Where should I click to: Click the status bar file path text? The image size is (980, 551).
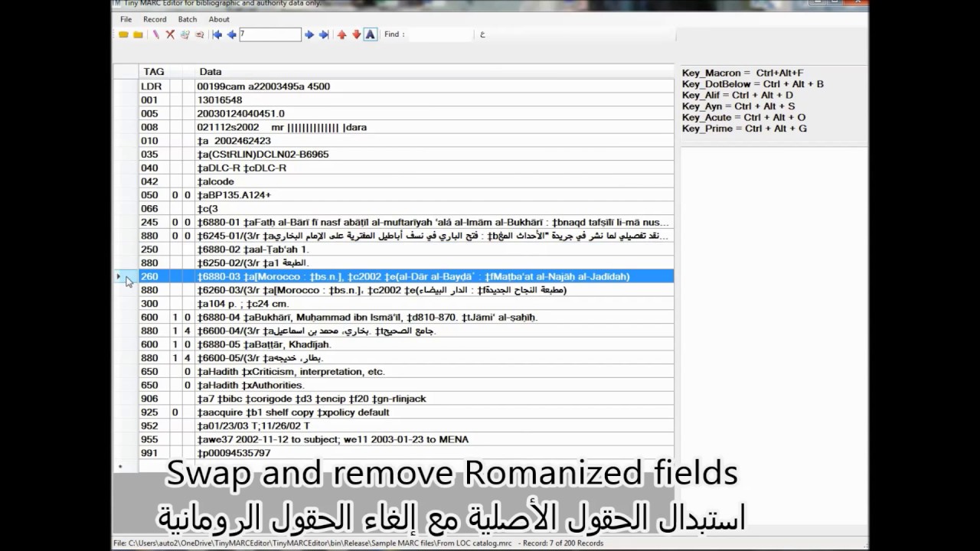pyautogui.click(x=313, y=543)
